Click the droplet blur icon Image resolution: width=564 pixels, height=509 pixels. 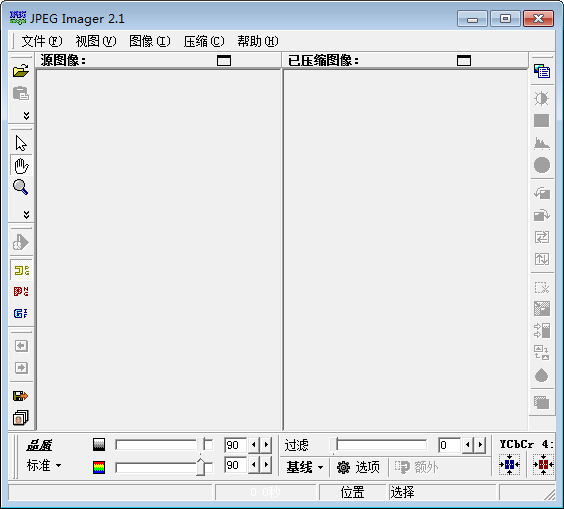pos(542,376)
